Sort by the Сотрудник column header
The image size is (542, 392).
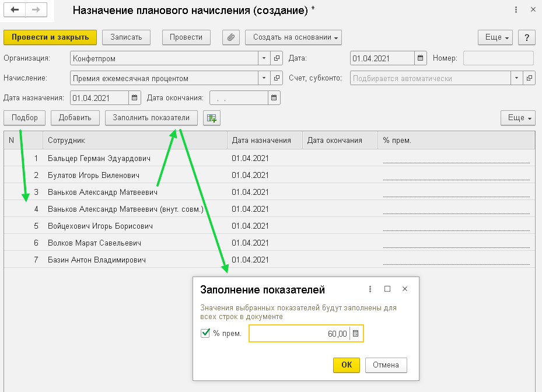135,141
